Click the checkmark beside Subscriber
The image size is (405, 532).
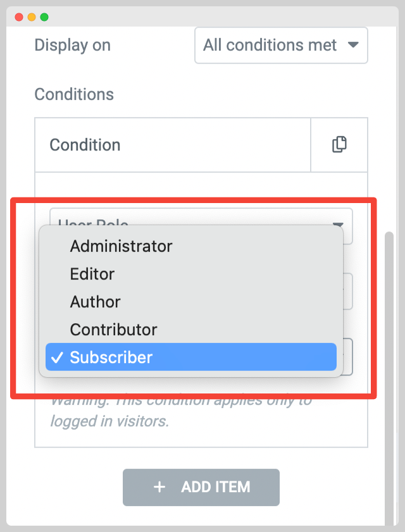click(x=57, y=357)
